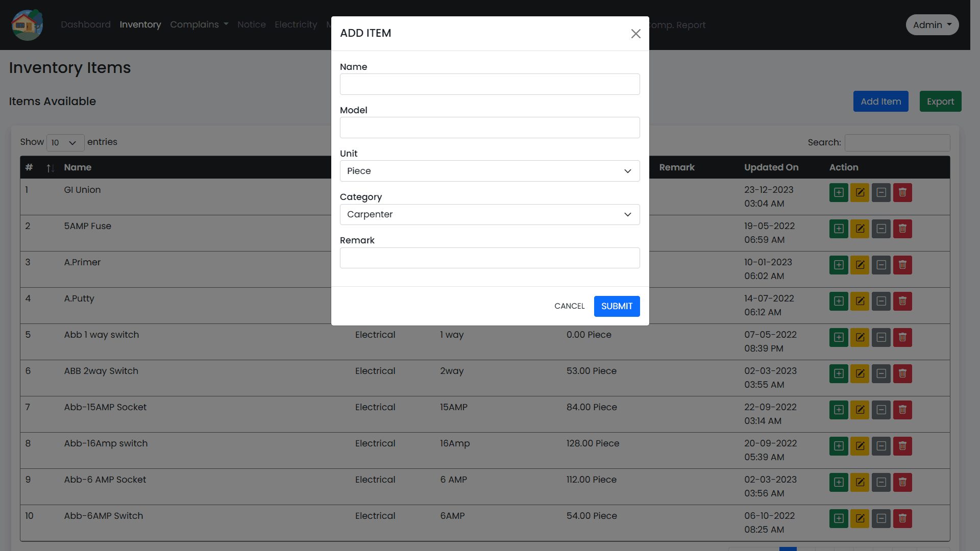980x551 pixels.
Task: Delete A.Primer using the red trash icon
Action: tap(902, 265)
